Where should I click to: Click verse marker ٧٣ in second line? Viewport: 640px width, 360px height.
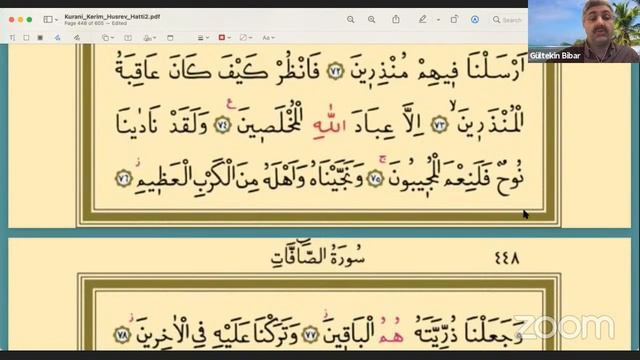[x=440, y=124]
